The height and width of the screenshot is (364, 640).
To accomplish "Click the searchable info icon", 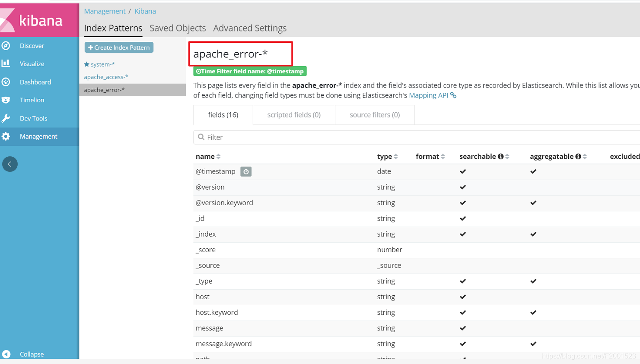I will pos(500,156).
